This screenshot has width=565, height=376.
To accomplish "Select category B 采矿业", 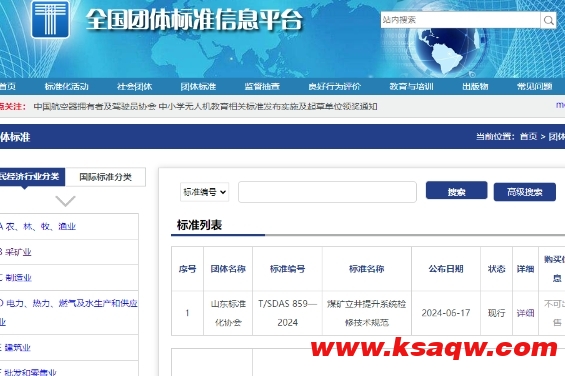I will [15, 252].
